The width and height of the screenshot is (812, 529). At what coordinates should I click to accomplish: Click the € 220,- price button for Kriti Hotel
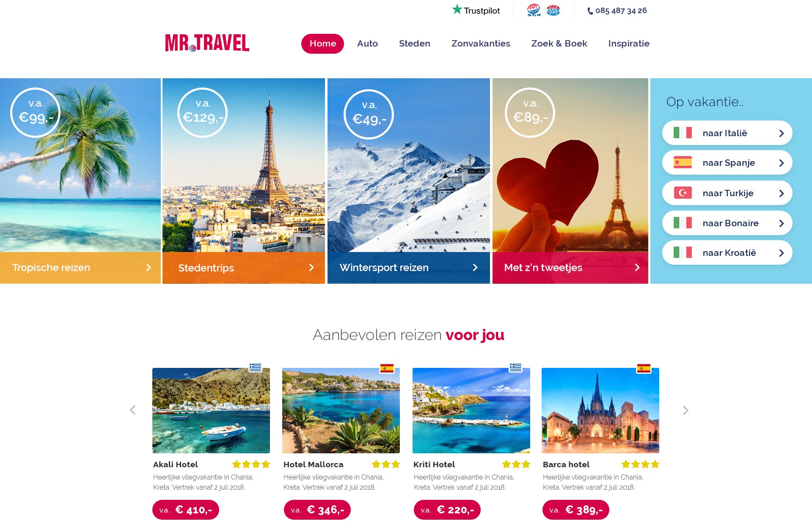[447, 510]
